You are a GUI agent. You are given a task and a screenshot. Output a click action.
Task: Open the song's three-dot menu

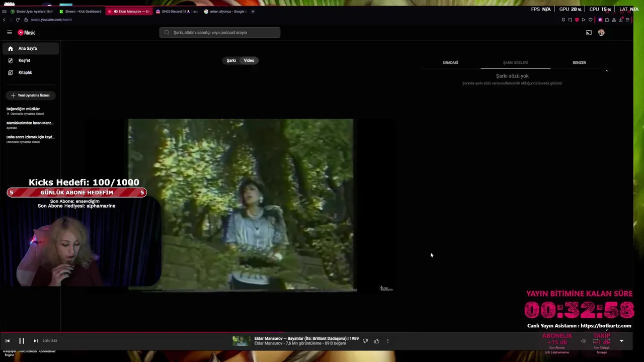click(387, 341)
